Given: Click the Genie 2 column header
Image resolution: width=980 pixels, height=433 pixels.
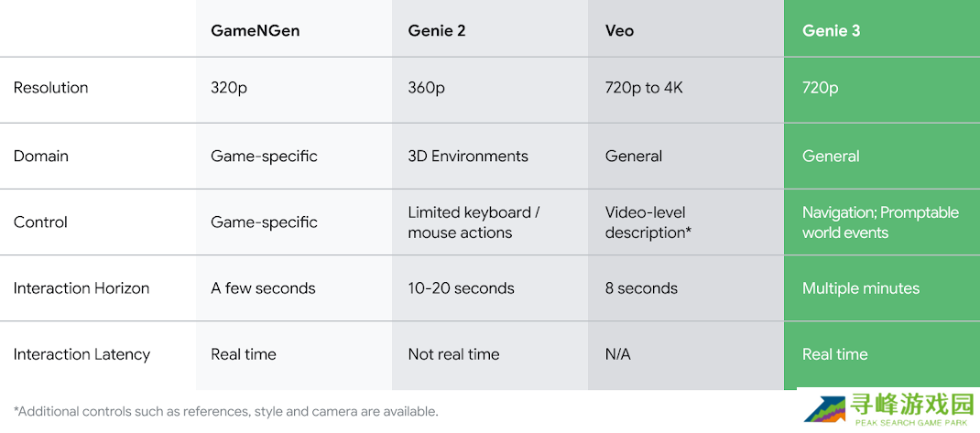Looking at the screenshot, I should [436, 30].
